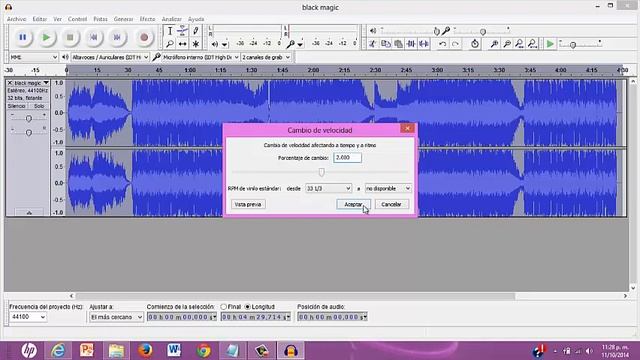Click the Posición de audio time field
640x360 pixels.
[x=332, y=317]
